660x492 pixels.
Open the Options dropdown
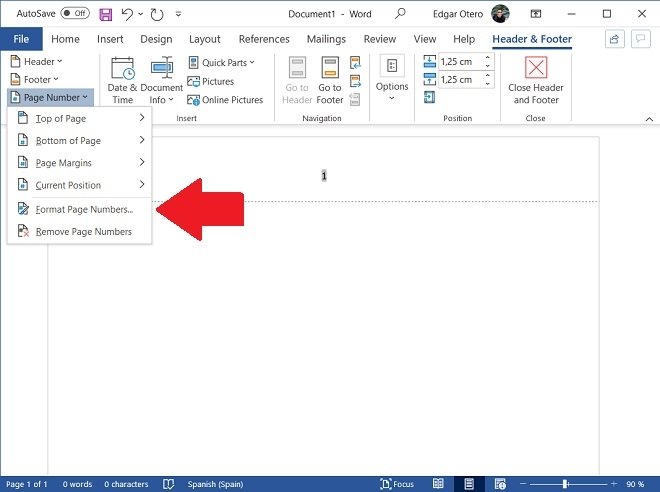click(392, 79)
